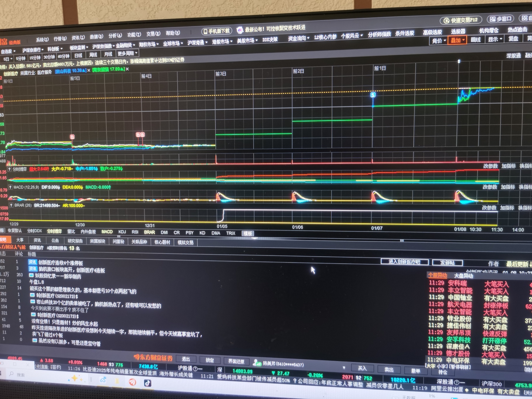532x399 pixels.
Task: Expand the 更多周期 period dropdown
Action: [128, 53]
